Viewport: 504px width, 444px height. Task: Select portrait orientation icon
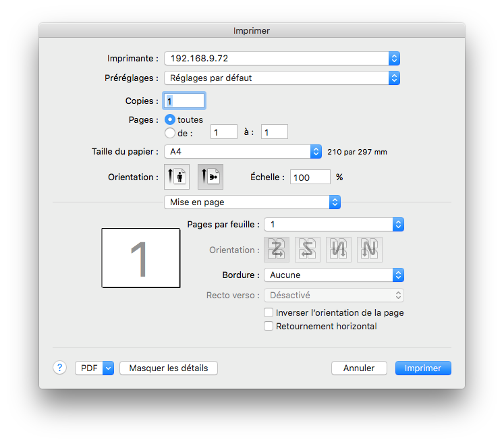tap(177, 177)
